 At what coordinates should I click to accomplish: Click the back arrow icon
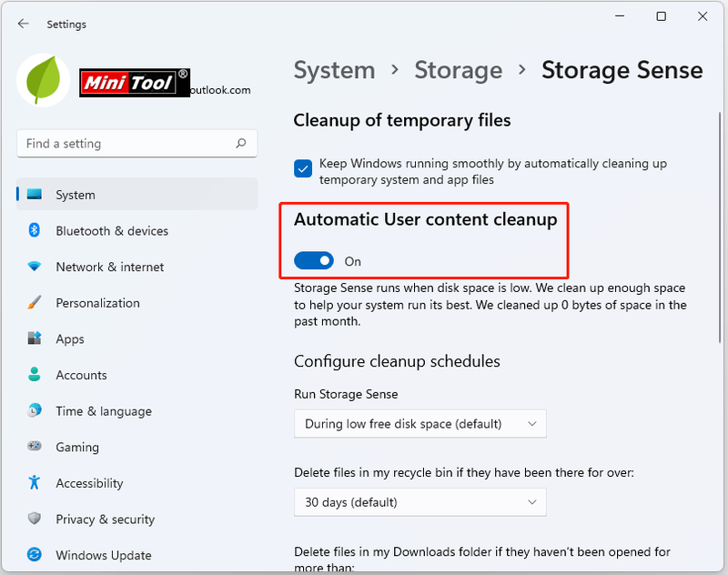pyautogui.click(x=24, y=24)
